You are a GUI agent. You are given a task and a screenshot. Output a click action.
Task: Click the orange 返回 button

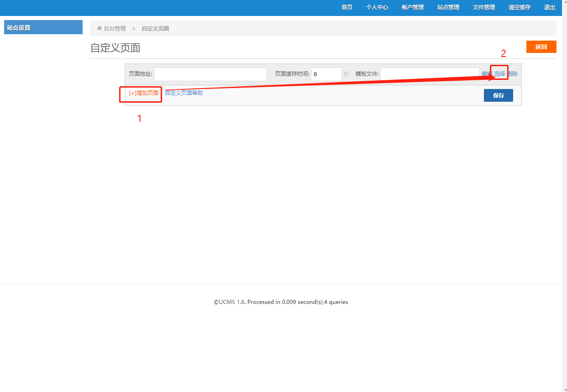tap(541, 47)
